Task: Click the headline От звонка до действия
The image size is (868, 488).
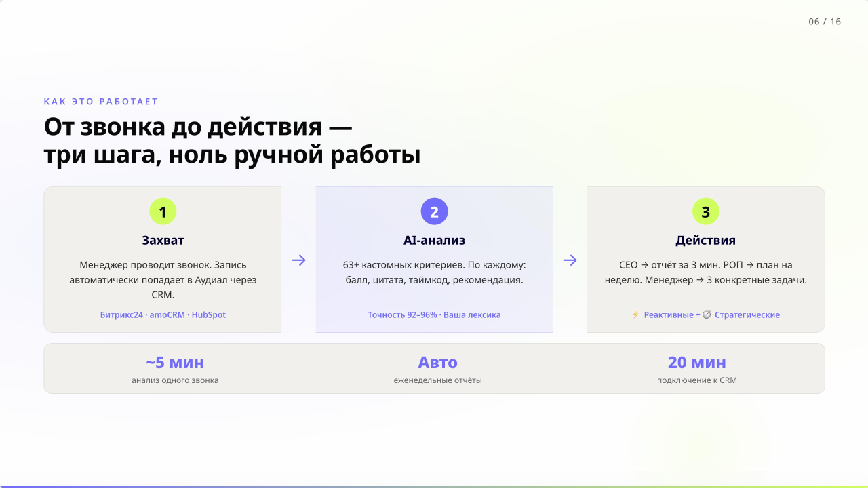Action: (x=233, y=141)
